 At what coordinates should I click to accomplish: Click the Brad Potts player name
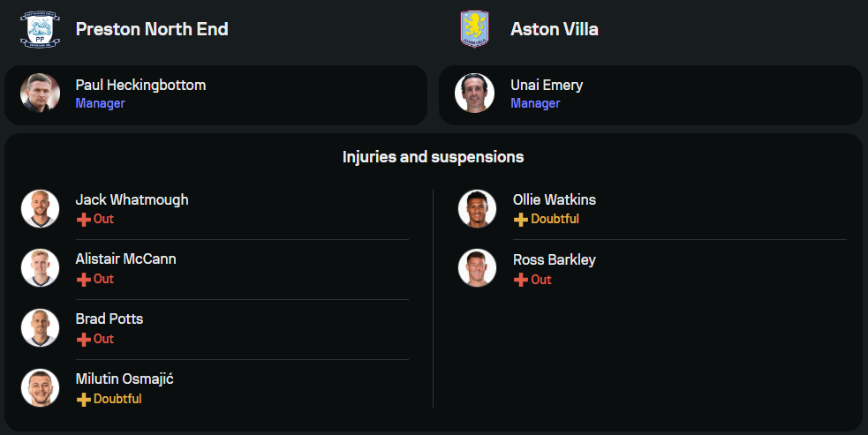tap(109, 319)
